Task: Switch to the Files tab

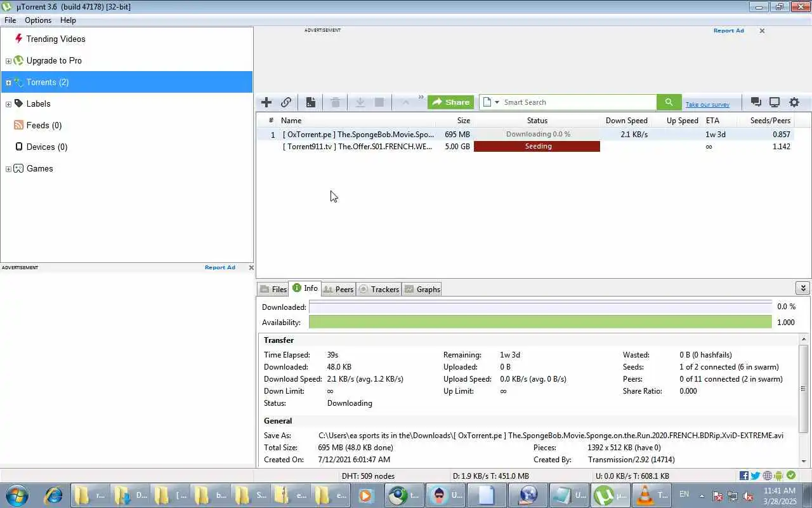Action: [x=273, y=289]
